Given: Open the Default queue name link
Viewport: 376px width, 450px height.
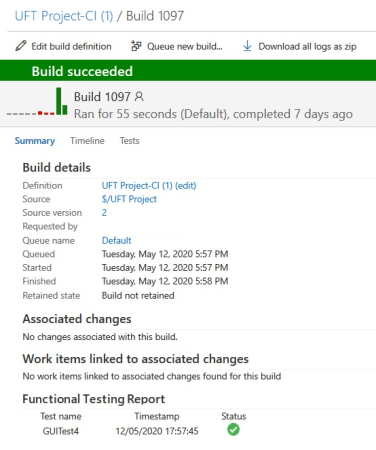Looking at the screenshot, I should click(x=116, y=240).
